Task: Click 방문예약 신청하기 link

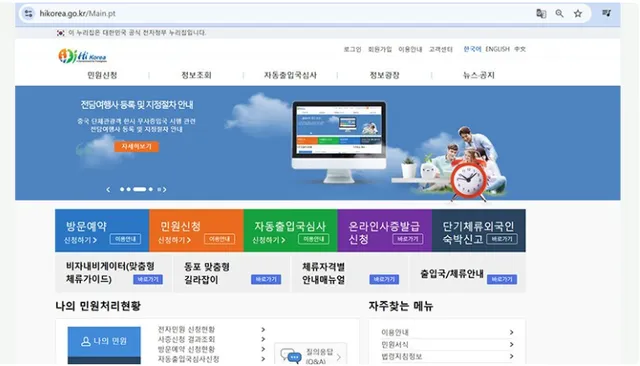Action: (x=80, y=240)
